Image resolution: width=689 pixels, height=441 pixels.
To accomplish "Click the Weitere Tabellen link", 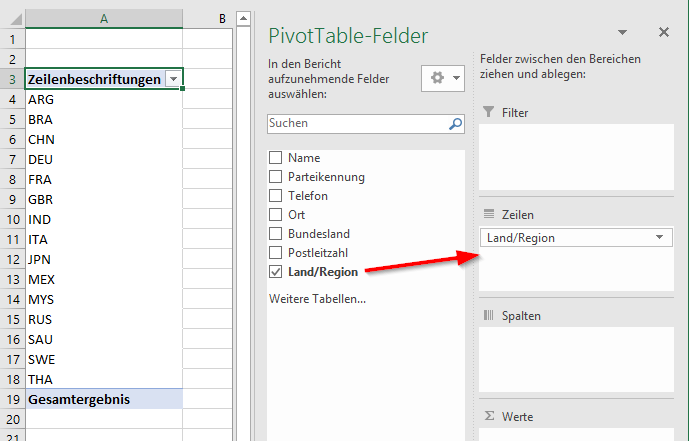I will click(317, 299).
